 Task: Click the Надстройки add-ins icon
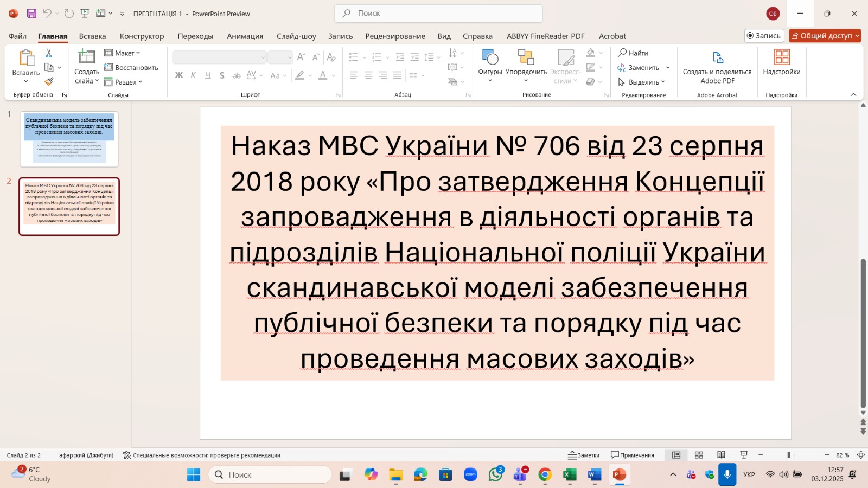coord(781,62)
